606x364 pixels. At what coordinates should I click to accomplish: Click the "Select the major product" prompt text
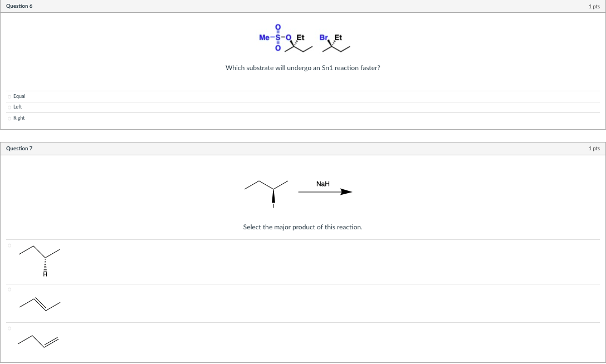coord(302,227)
